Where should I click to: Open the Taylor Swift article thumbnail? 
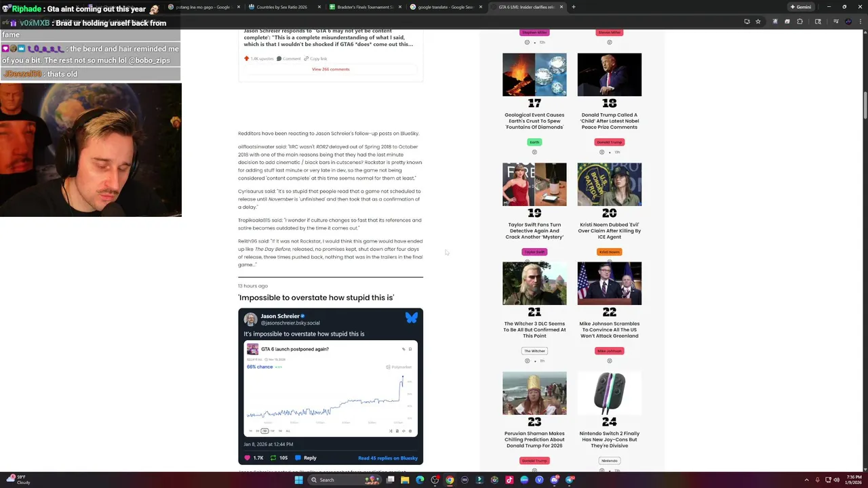[534, 184]
